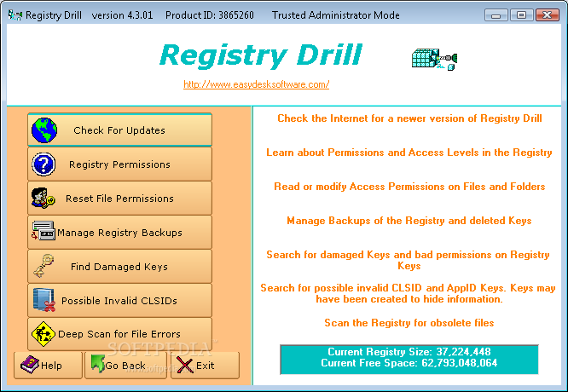Viewport: 568px width, 392px height.
Task: Click the question mark icon for Registry Permissions
Action: (43, 164)
